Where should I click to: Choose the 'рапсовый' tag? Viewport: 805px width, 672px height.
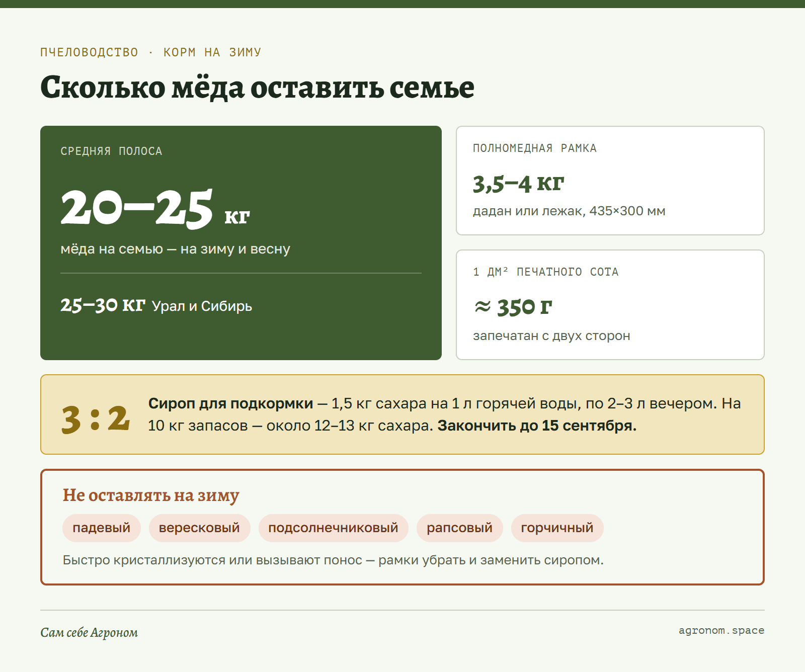pos(459,528)
